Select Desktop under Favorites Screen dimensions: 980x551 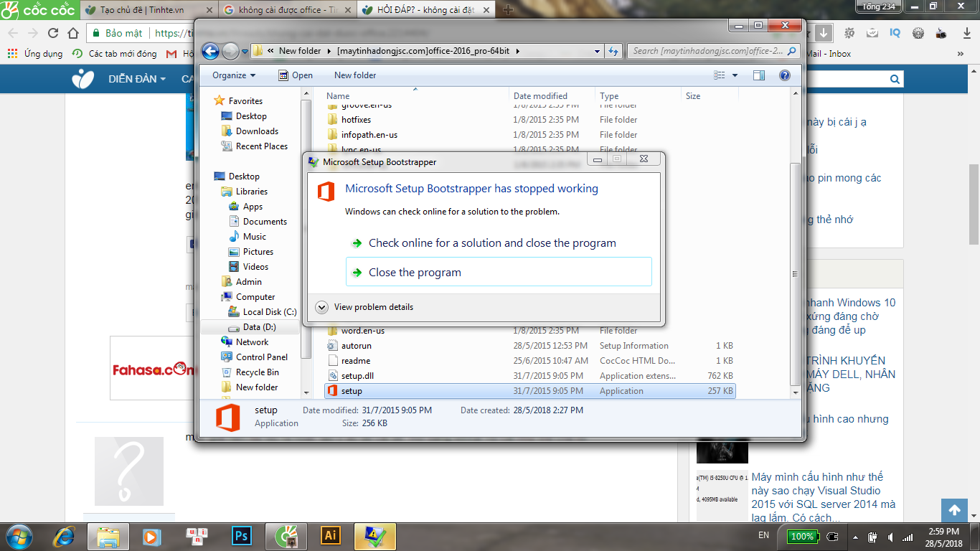tap(251, 116)
